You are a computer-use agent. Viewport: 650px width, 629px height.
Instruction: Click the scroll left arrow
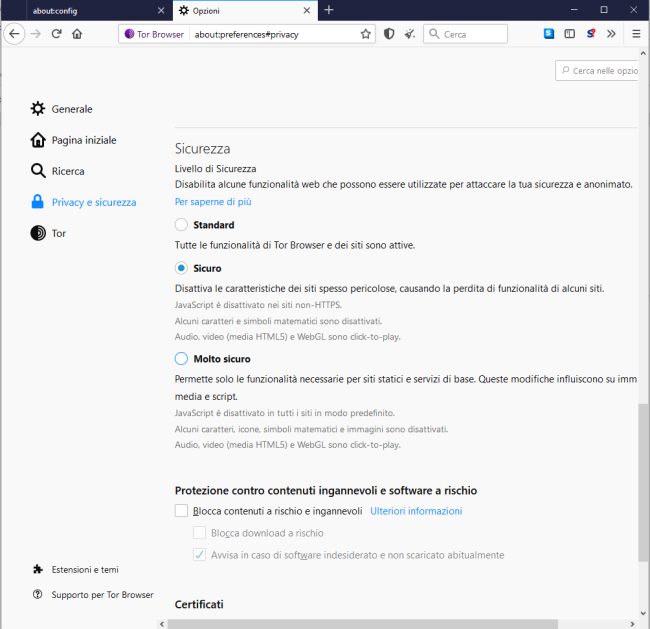coord(162,624)
